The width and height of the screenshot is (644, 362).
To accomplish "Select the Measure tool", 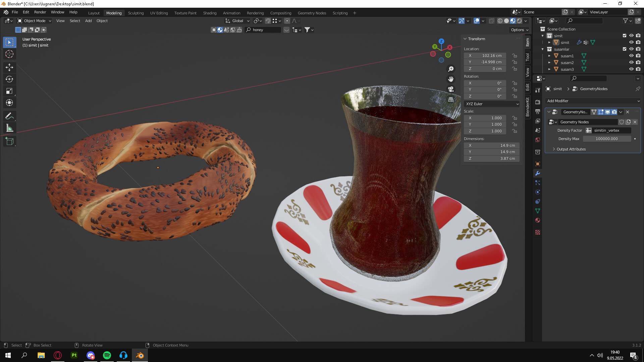I will (x=9, y=128).
